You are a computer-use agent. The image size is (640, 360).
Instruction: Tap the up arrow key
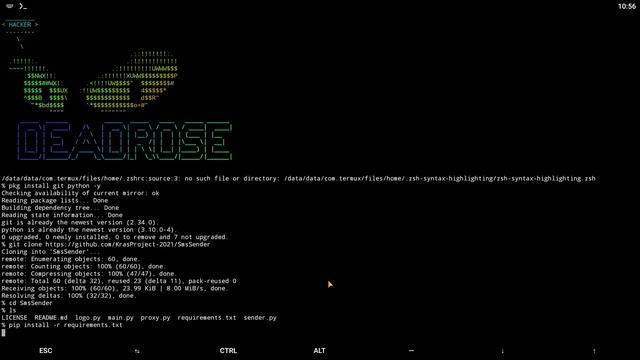[594, 351]
